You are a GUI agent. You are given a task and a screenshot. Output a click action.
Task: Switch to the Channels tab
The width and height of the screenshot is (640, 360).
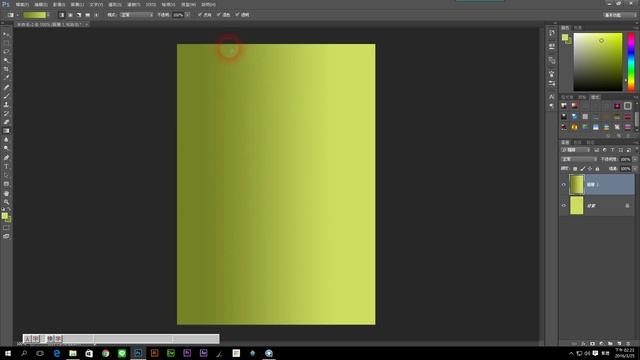tap(578, 142)
